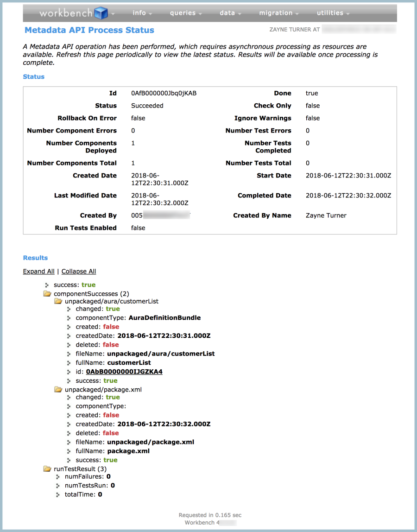
Task: Open the info dropdown menu
Action: click(142, 13)
